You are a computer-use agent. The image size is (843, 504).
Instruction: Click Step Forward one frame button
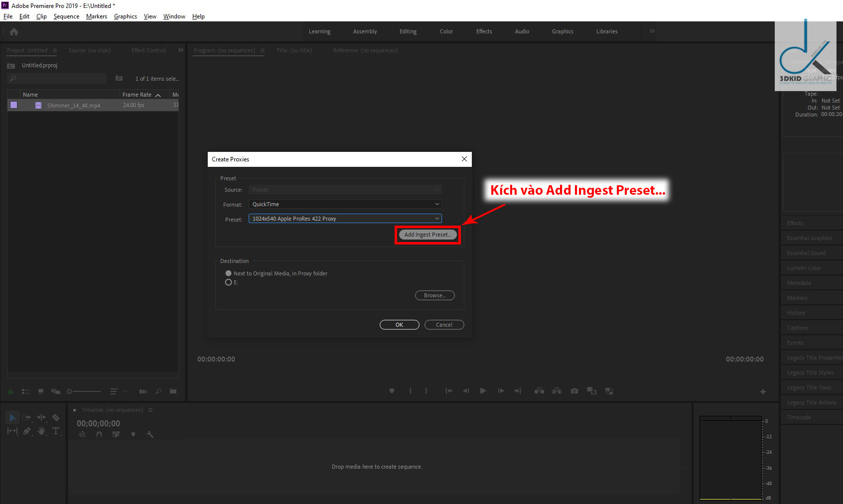click(501, 391)
